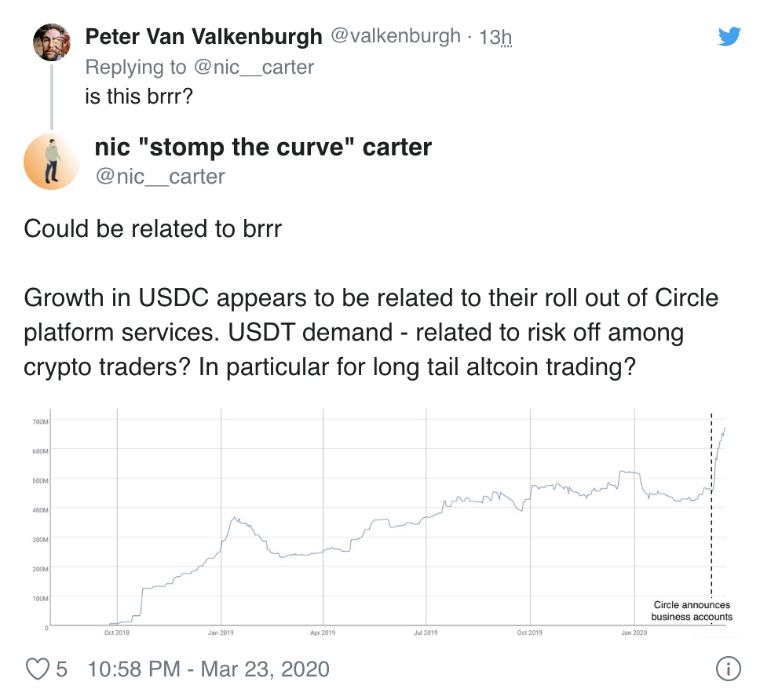
Task: Click @nic__carter handle under the display name
Action: [x=160, y=177]
